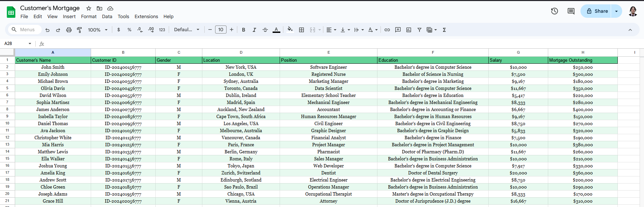
Task: Collapse the toolbar with the chevron
Action: click(630, 30)
